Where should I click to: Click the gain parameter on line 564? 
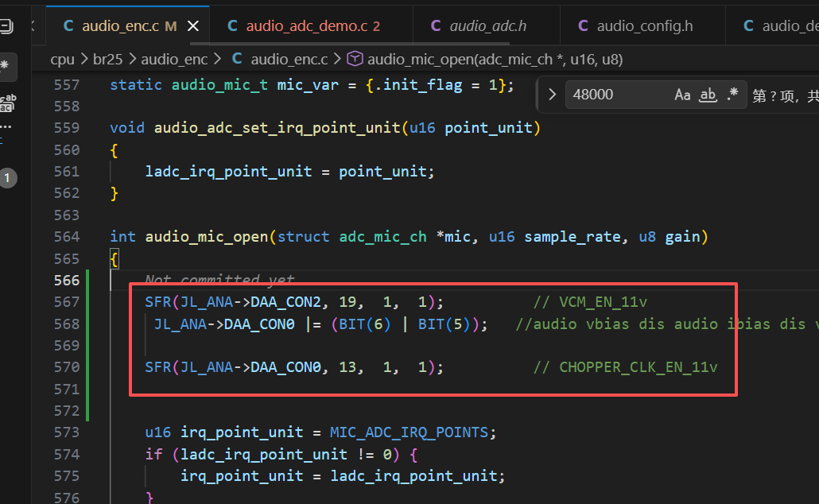[x=682, y=237]
